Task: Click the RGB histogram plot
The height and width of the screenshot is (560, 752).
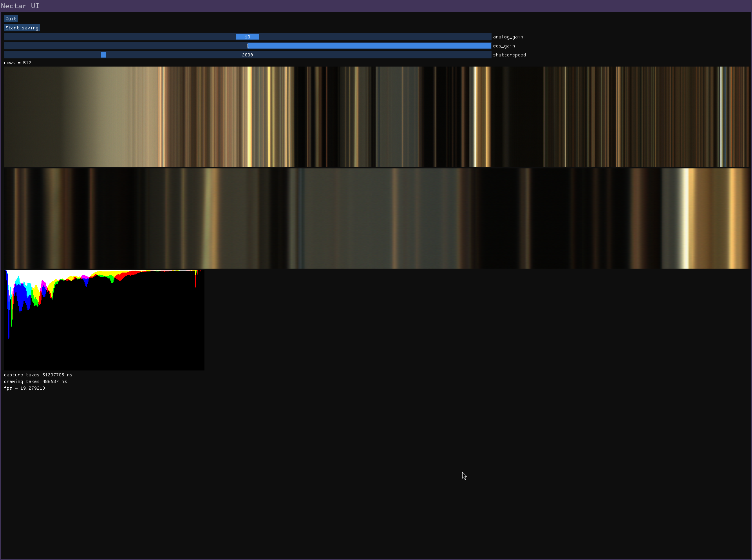Action: [x=104, y=320]
